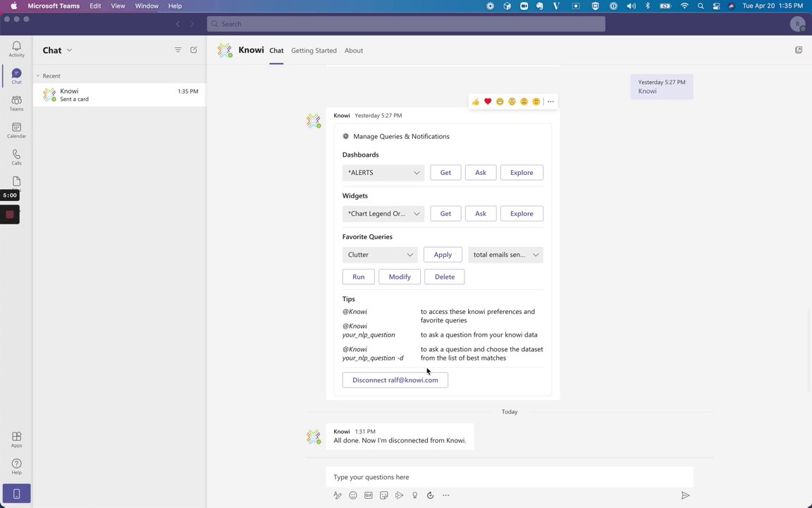
Task: Open the Help menu in the menu bar
Action: coord(175,6)
